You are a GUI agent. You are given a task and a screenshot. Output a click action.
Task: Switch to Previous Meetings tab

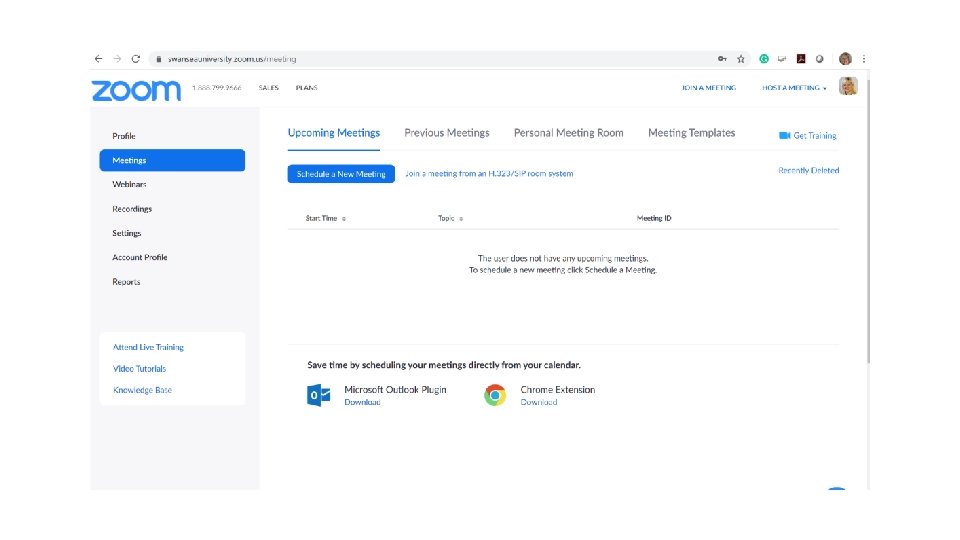pyautogui.click(x=447, y=133)
